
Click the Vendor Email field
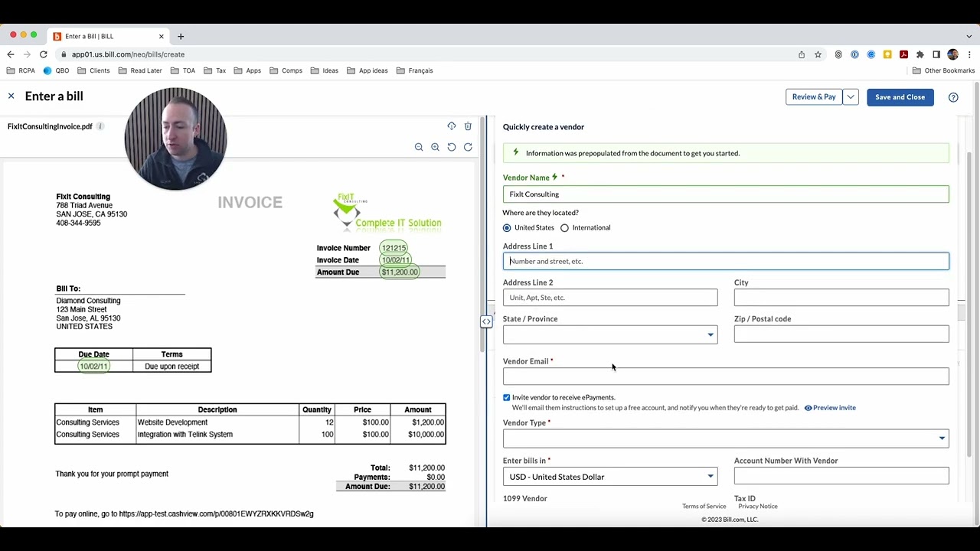click(x=726, y=376)
